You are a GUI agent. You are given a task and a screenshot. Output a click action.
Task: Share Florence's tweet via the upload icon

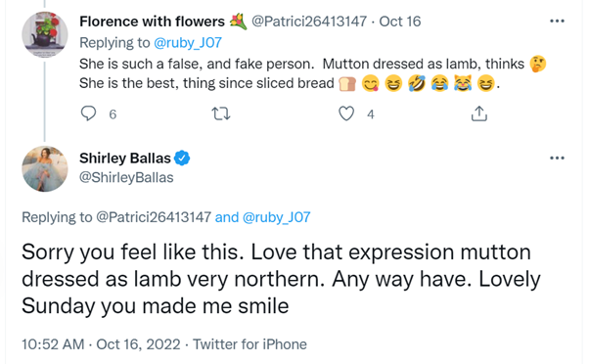click(479, 114)
